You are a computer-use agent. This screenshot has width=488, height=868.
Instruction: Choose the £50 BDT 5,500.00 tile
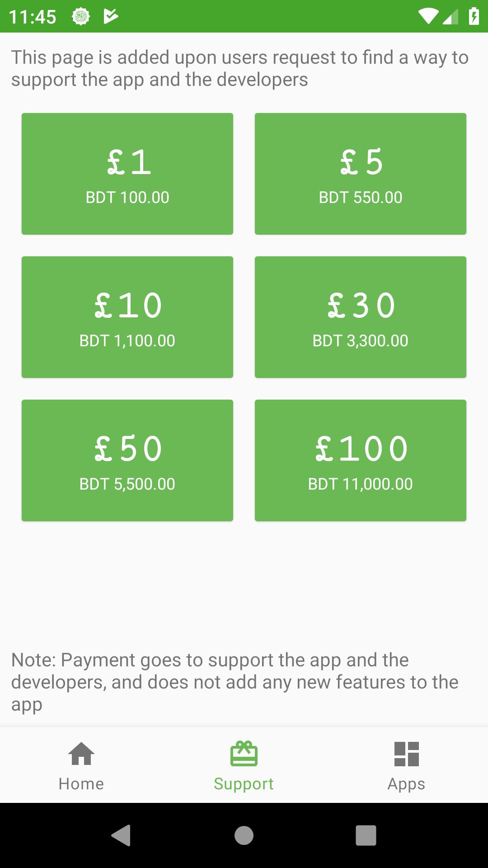[127, 460]
